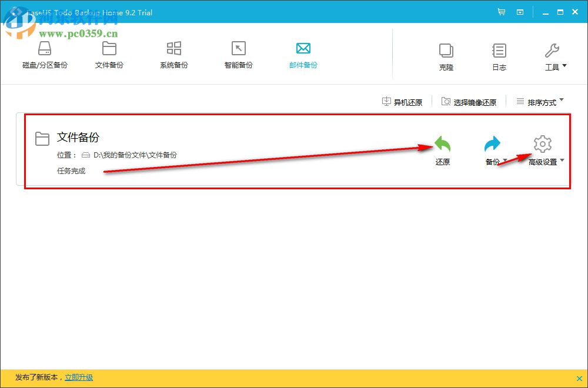Click the 立即升级 upgrade link

point(79,377)
